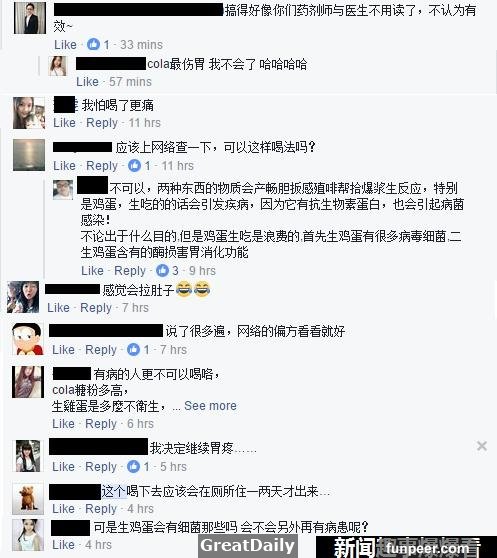Open the man-in-suit profile picture at top
This screenshot has width=497, height=558.
pos(30,18)
